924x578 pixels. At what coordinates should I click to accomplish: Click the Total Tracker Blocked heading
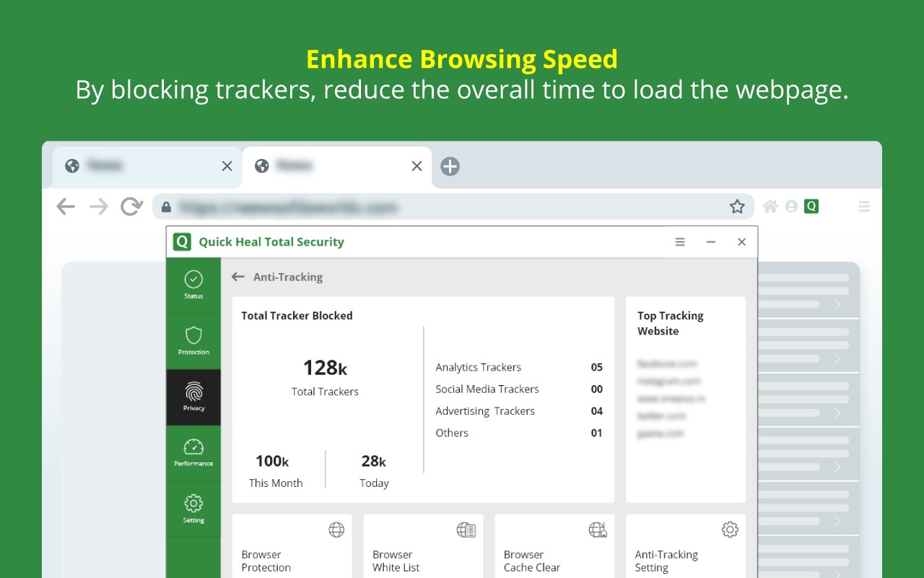pos(297,316)
